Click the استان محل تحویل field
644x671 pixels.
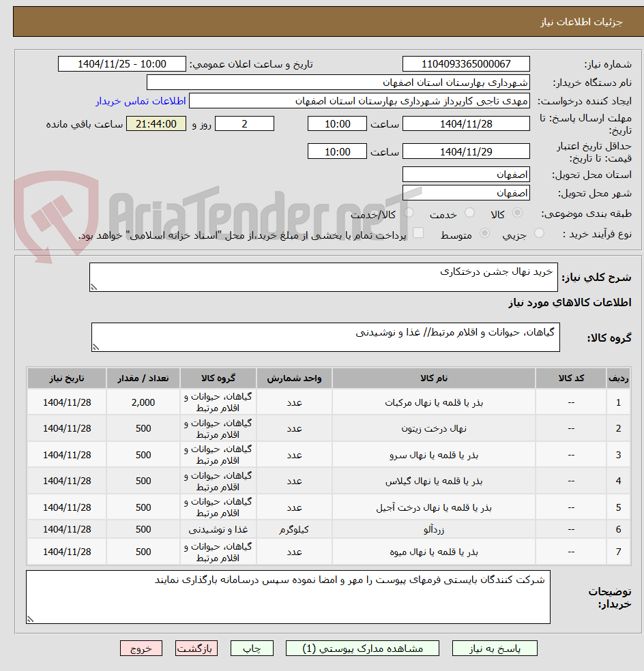click(x=466, y=175)
